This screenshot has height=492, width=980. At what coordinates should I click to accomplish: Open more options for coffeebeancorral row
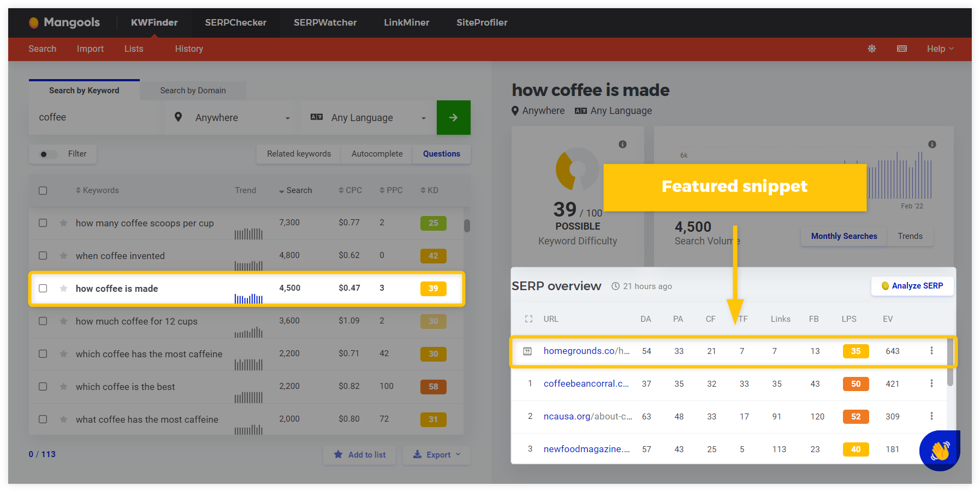(x=931, y=383)
